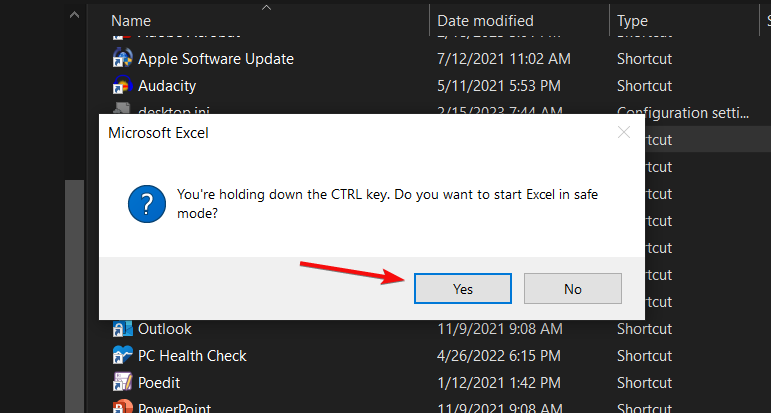Sort by the Date modified column header
The image size is (771, 413).
(x=485, y=20)
